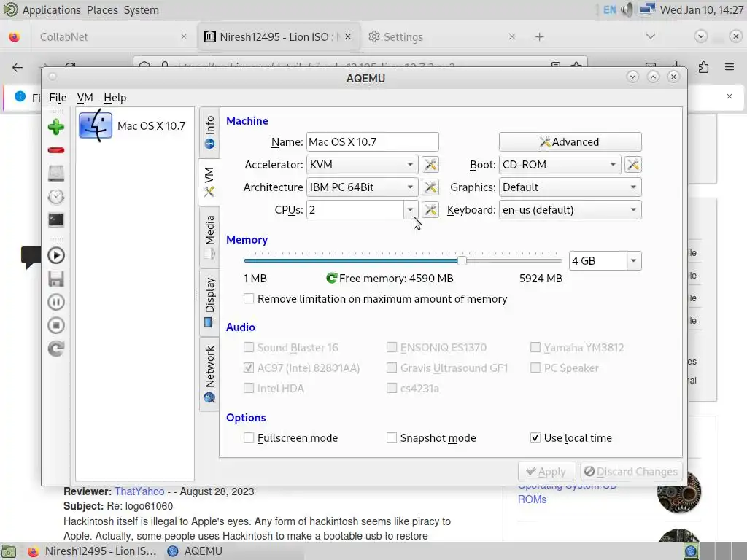Open the hard disk manager icon in sidebar

pos(55,174)
